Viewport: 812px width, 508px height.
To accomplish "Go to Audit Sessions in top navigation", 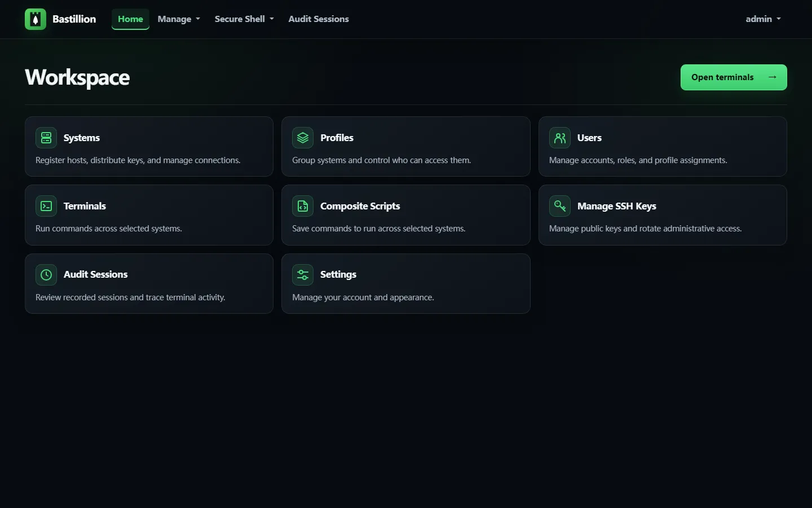I will point(319,19).
